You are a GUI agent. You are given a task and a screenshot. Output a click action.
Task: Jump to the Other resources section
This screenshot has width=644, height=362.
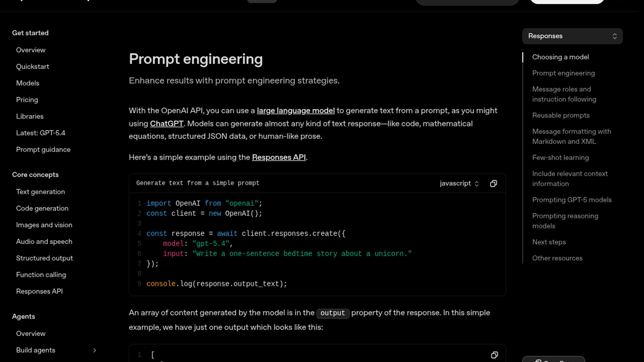[557, 258]
